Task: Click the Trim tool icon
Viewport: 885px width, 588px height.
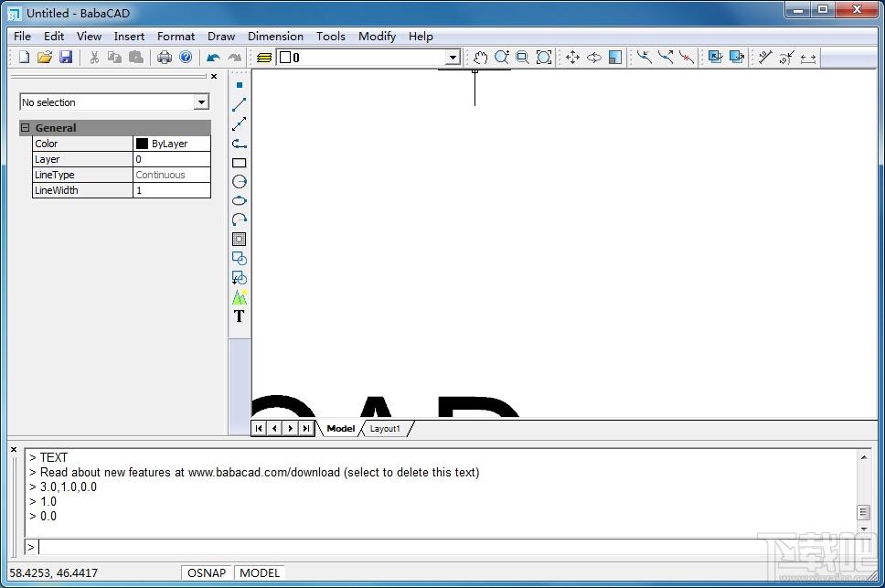Action: pos(644,57)
